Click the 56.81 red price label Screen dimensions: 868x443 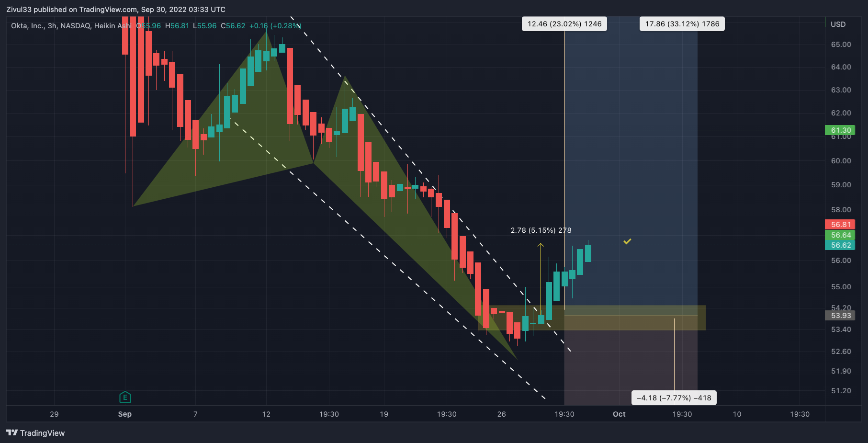[841, 224]
